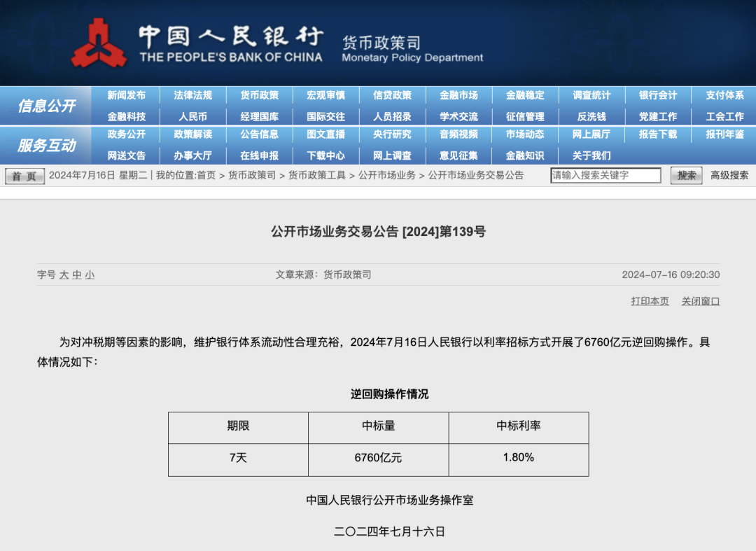Open the 法律法规 menu item
756x551 pixels.
coord(193,95)
